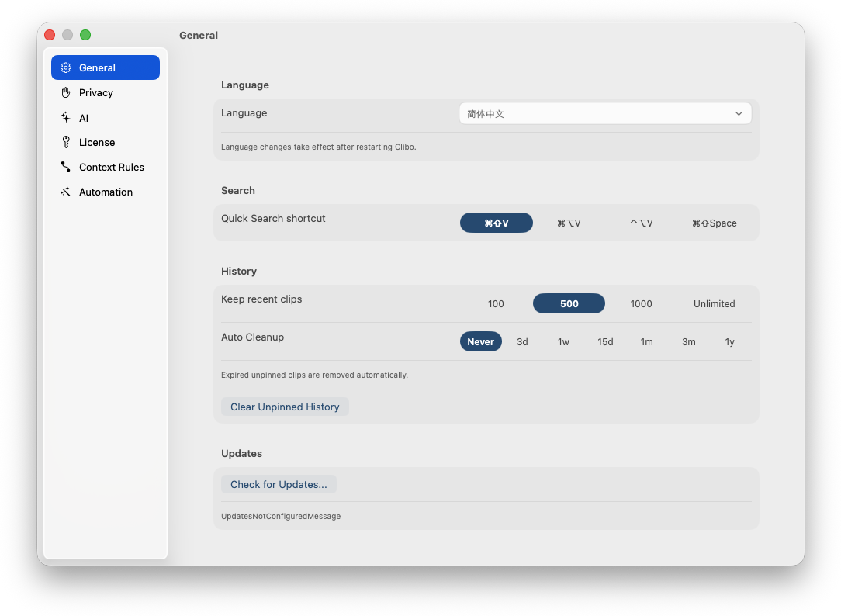The width and height of the screenshot is (841, 616).
Task: Set Auto Cleanup to Never
Action: pos(480,341)
